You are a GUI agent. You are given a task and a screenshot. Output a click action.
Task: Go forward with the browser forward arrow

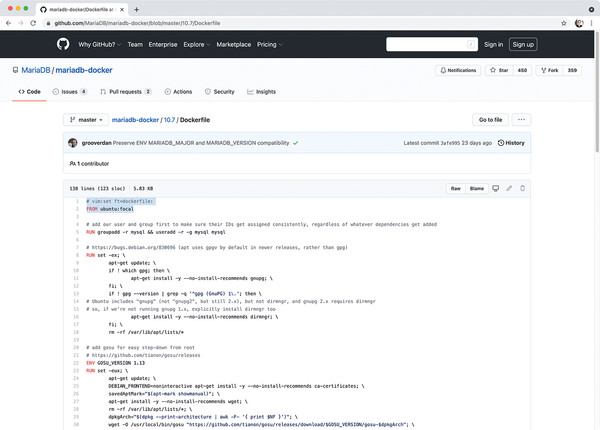(x=21, y=23)
